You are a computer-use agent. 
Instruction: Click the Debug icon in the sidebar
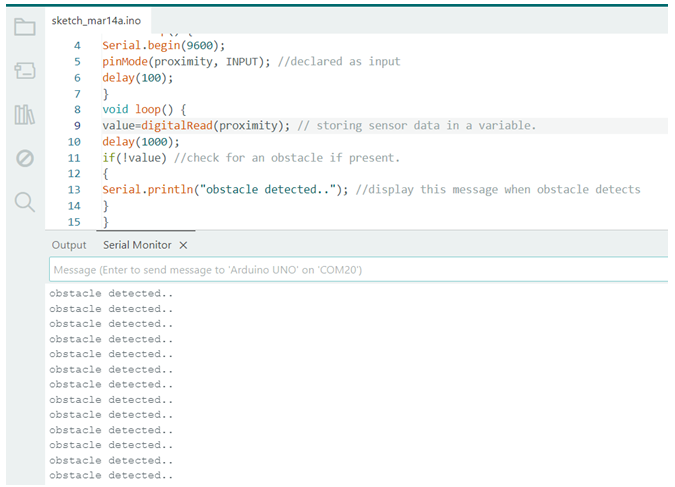pos(25,158)
